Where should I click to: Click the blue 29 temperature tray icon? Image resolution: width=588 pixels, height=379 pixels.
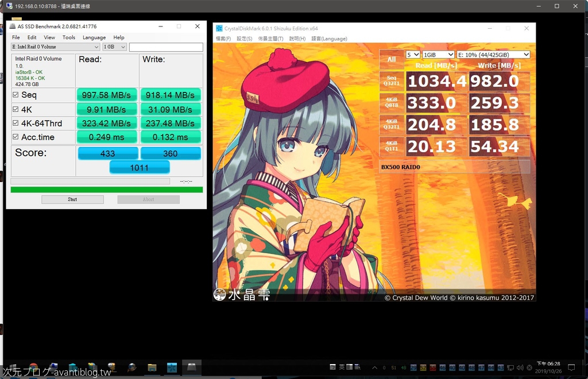pyautogui.click(x=413, y=368)
